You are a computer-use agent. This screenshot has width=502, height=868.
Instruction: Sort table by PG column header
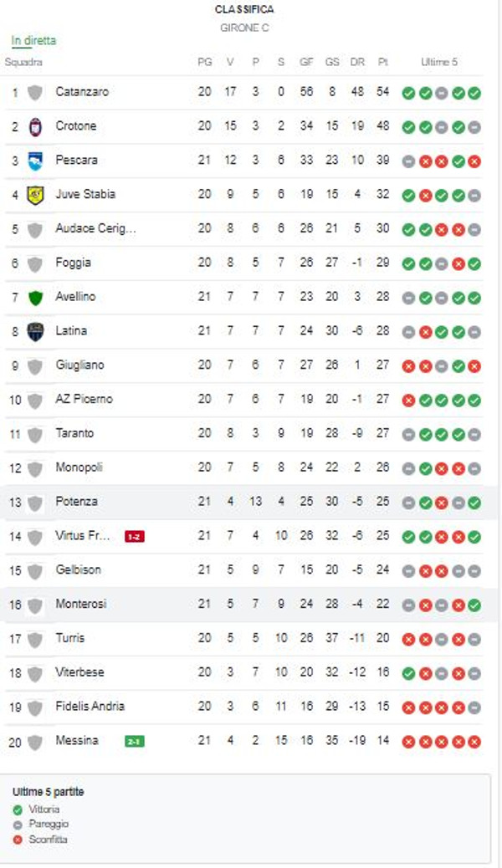point(205,62)
